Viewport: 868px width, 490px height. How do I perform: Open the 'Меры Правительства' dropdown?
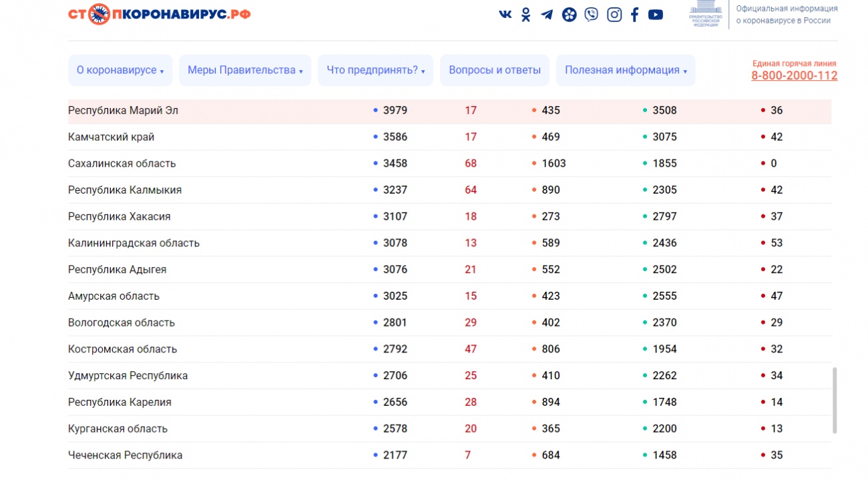pyautogui.click(x=245, y=70)
